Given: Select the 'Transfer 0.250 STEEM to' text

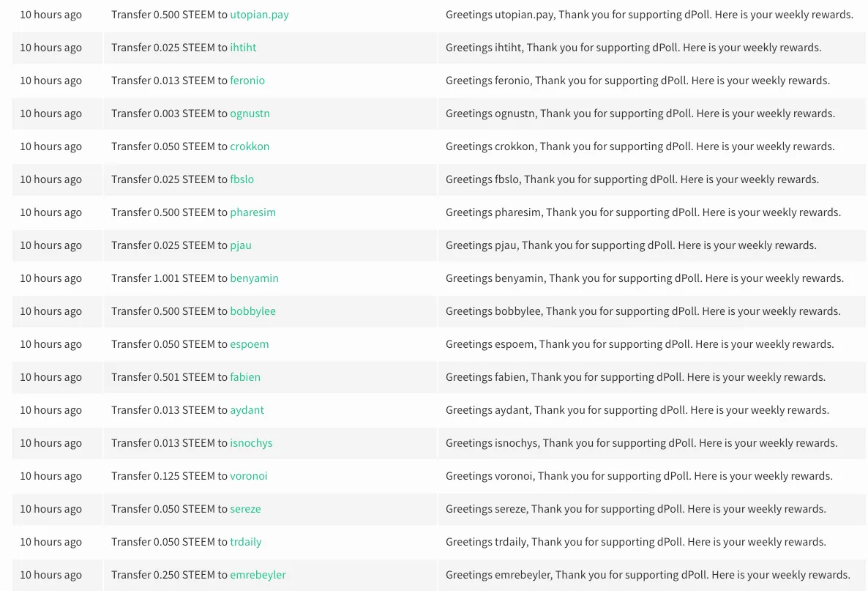Looking at the screenshot, I should (169, 575).
